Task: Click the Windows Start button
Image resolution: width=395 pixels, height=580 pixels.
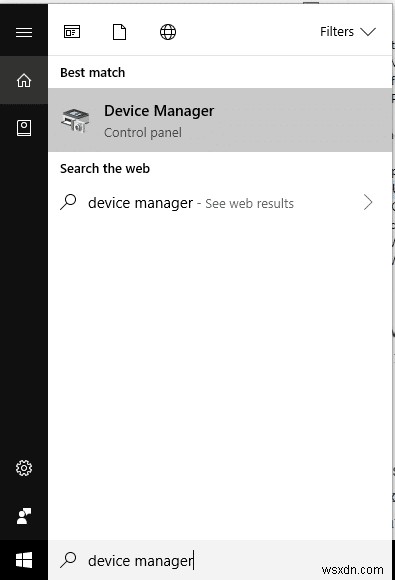Action: click(24, 560)
